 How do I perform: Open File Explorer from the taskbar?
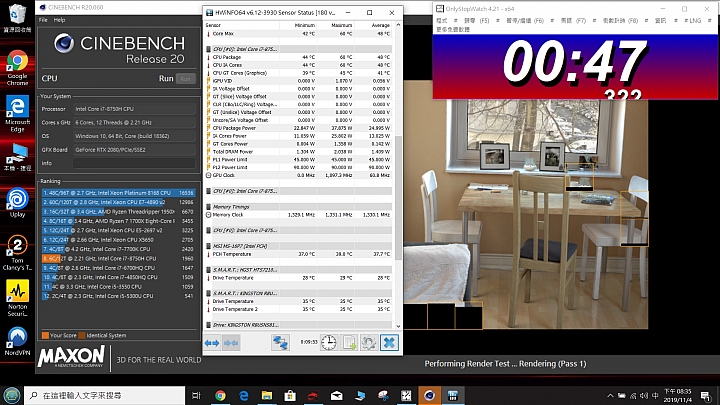click(267, 395)
